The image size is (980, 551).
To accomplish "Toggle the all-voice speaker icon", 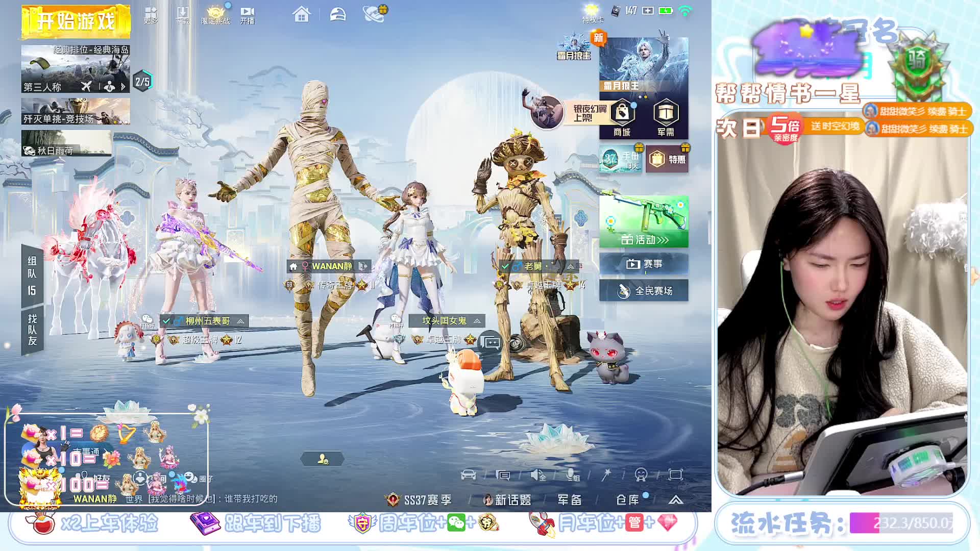I will click(538, 475).
